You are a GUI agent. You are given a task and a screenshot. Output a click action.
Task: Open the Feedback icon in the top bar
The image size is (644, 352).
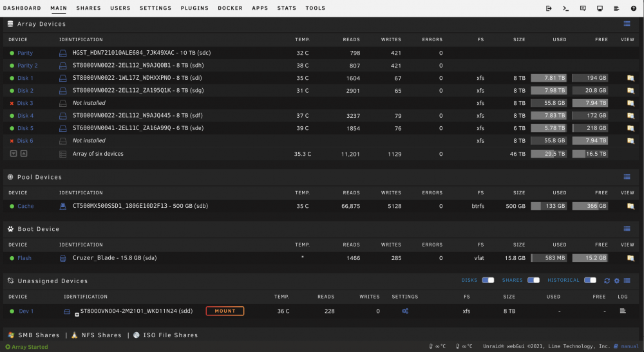coord(583,8)
